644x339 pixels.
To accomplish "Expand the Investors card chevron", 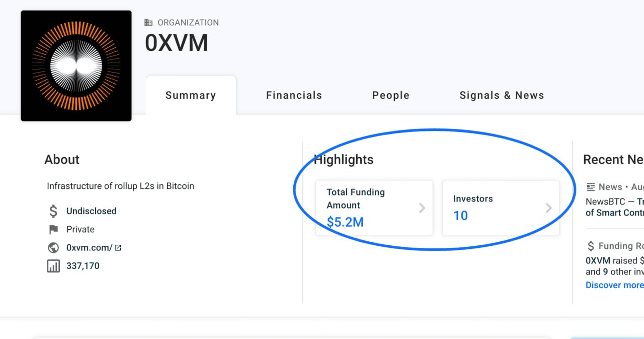I will [549, 208].
